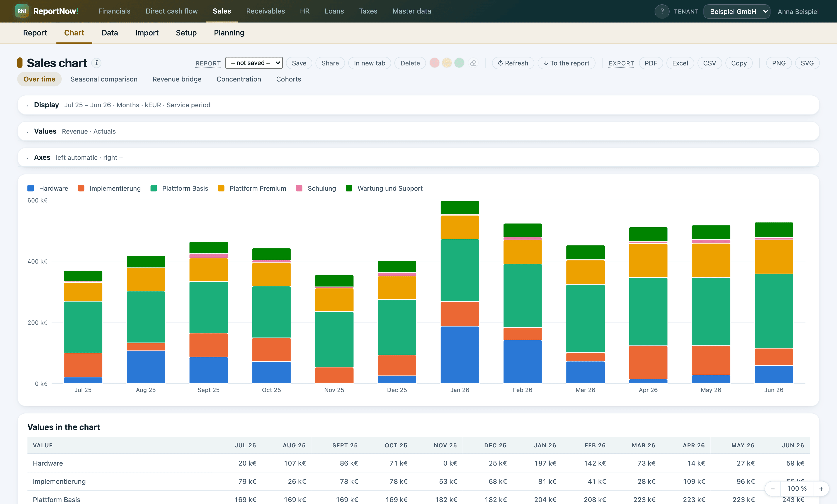The height and width of the screenshot is (504, 837).
Task: Click To the report button
Action: click(x=566, y=63)
